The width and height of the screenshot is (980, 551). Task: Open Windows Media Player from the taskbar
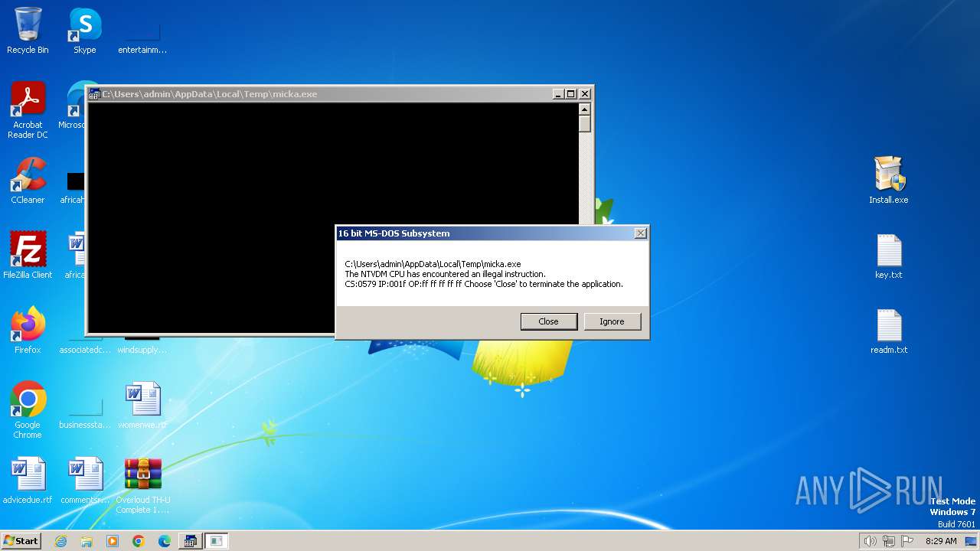[x=113, y=541]
